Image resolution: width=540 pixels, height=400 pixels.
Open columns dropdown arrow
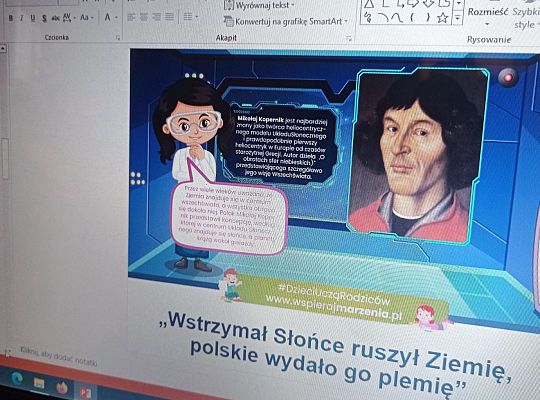coord(197,17)
